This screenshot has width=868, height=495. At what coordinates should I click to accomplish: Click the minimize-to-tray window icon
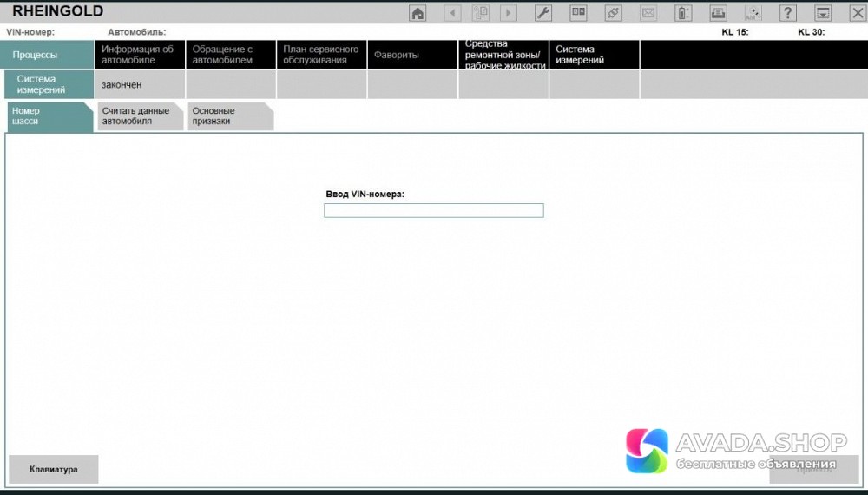[x=823, y=13]
